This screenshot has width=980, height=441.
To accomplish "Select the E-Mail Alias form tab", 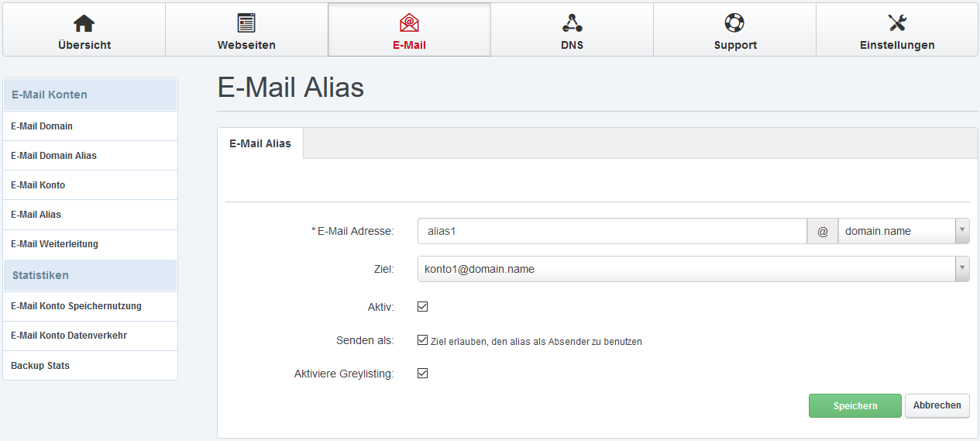I will click(260, 143).
